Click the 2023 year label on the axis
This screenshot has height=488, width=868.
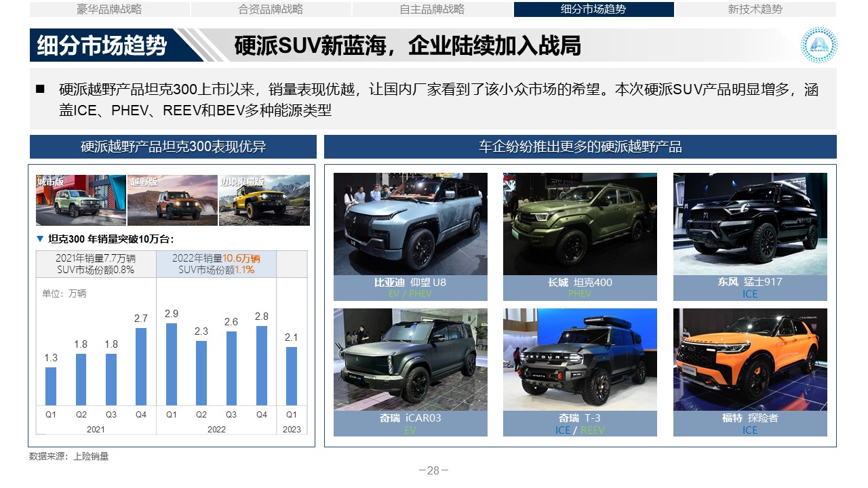click(292, 429)
